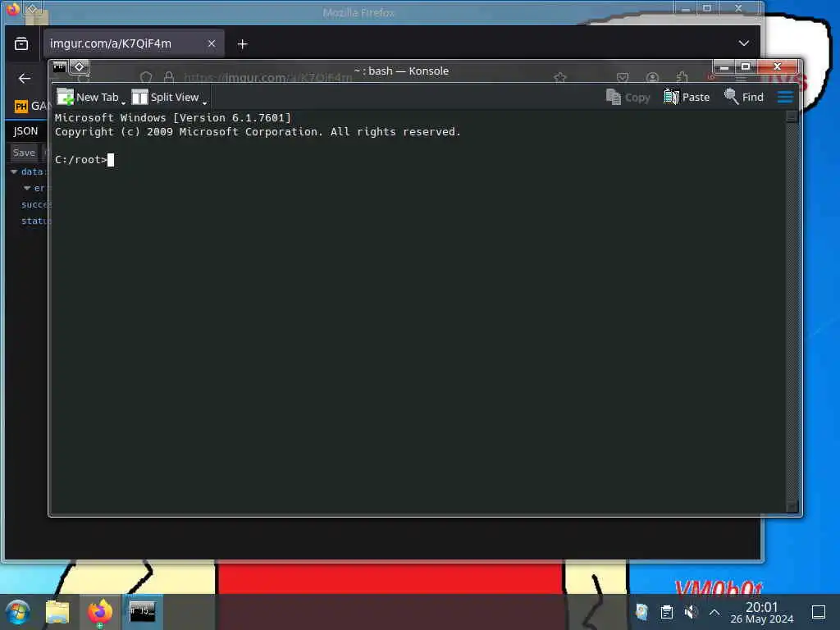The height and width of the screenshot is (630, 840).
Task: Maximize the Mozilla Firefox window
Action: click(706, 8)
